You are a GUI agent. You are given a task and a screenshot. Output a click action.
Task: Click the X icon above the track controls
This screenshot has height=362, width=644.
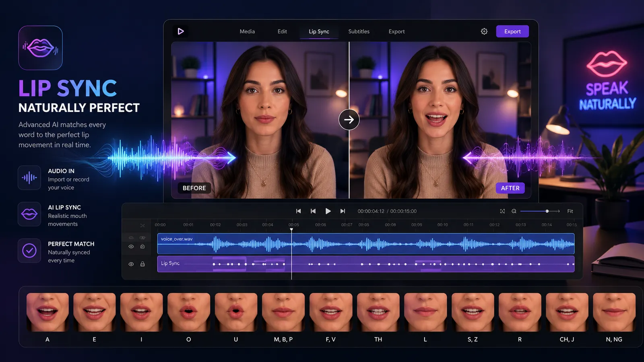click(x=142, y=226)
